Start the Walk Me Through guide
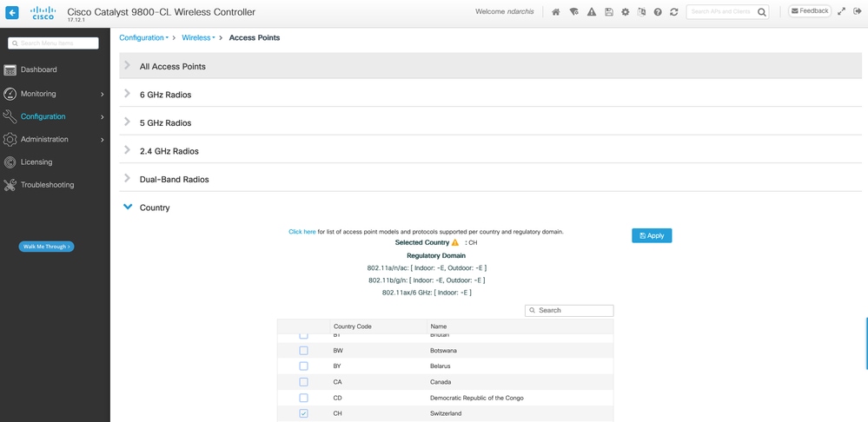868x422 pixels. coord(47,247)
